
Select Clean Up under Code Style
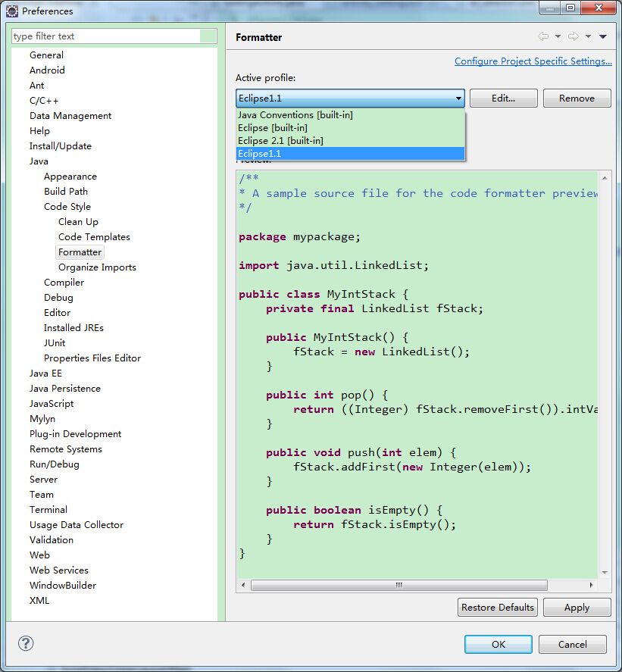click(x=78, y=221)
